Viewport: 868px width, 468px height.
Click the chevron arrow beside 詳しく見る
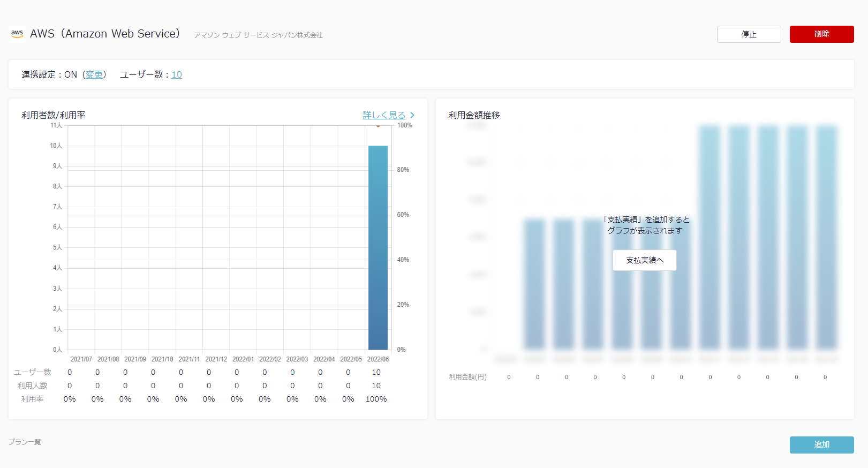point(412,115)
